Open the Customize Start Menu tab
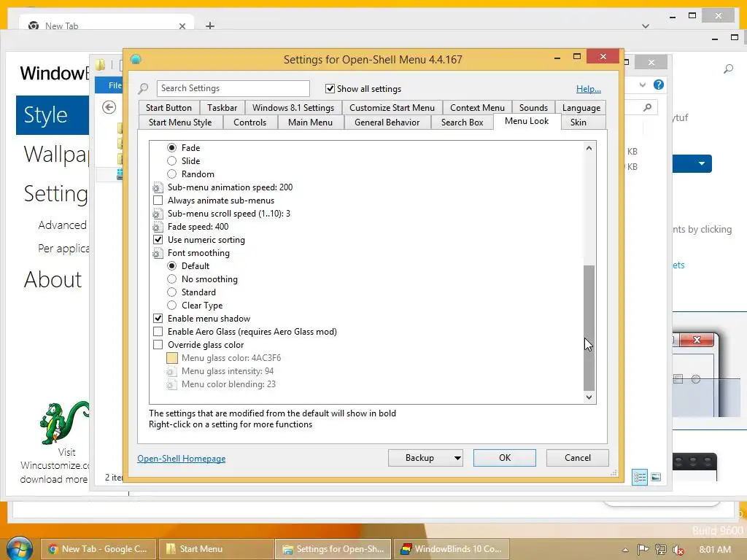The width and height of the screenshot is (747, 560). [392, 108]
